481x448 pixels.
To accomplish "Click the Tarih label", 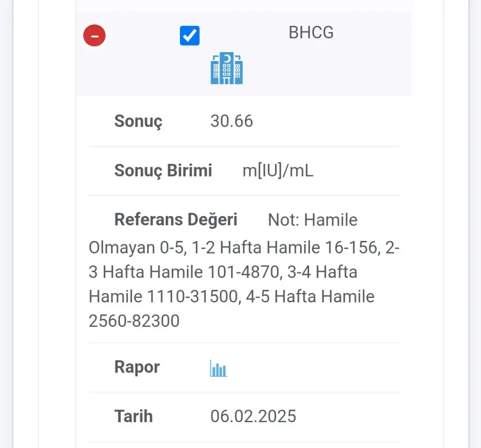I will click(x=133, y=416).
